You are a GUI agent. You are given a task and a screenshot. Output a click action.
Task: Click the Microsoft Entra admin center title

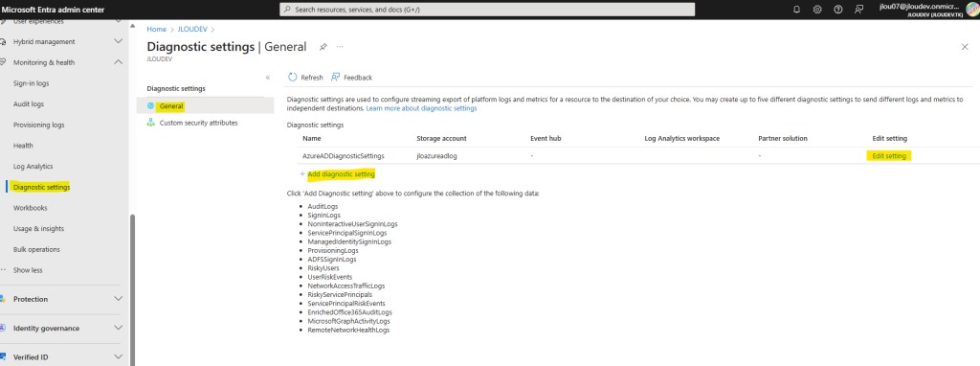[53, 10]
